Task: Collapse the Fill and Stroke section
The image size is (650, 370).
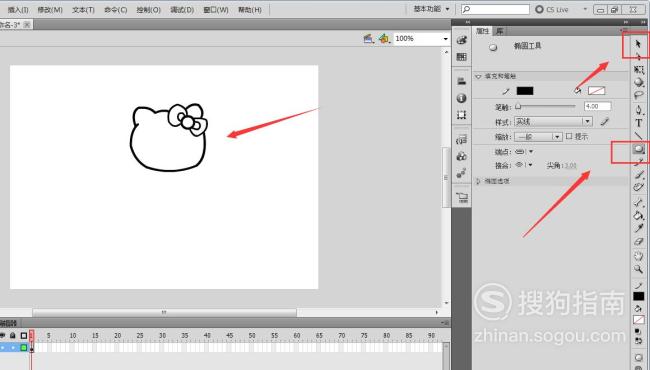Action: 478,76
